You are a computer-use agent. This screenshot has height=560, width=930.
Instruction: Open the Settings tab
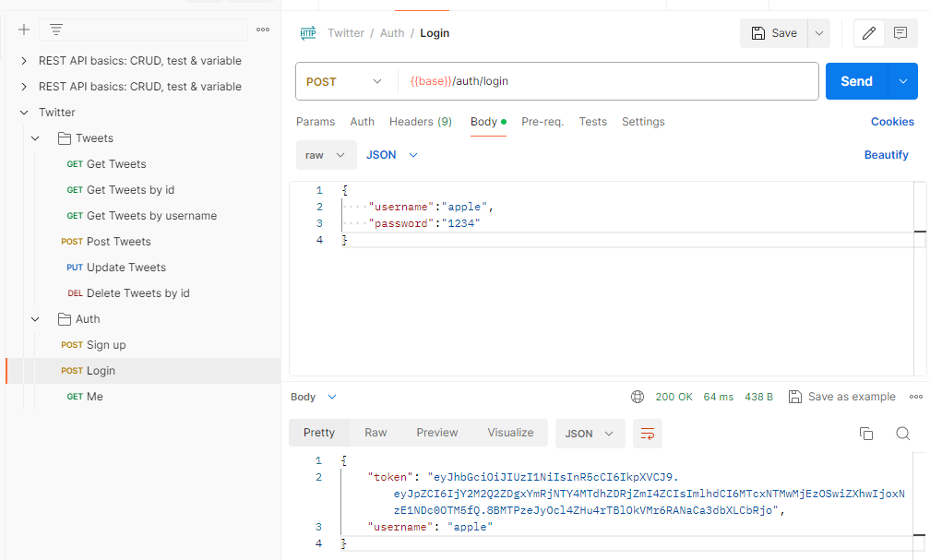[x=643, y=122]
